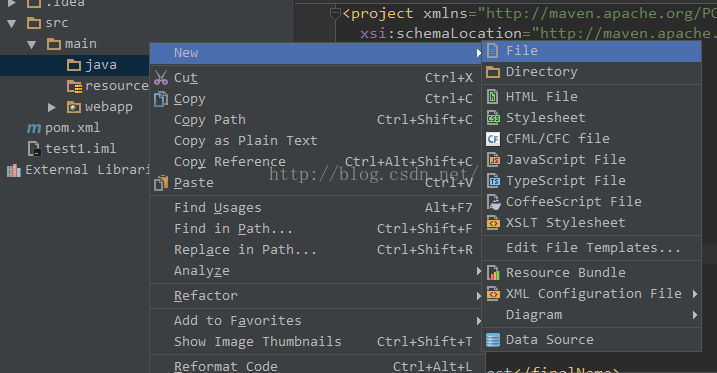Click the Maven icon beside pom.xml
The height and width of the screenshot is (373, 717).
[33, 128]
